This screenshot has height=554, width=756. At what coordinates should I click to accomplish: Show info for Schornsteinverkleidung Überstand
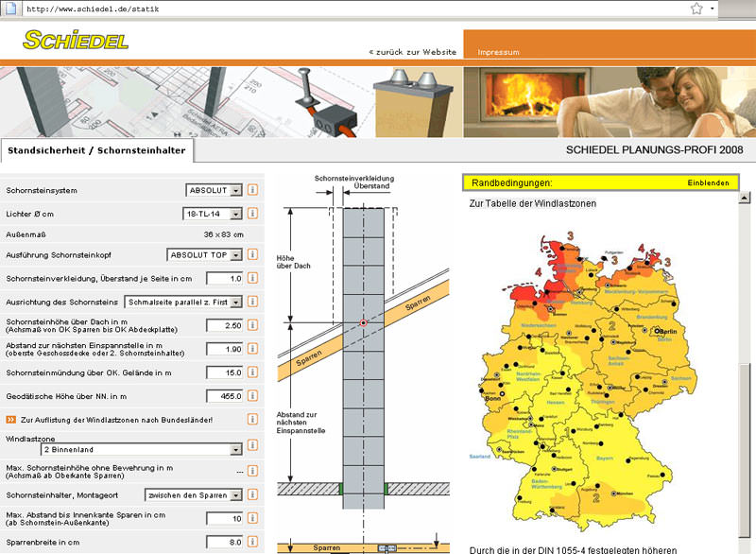(252, 278)
